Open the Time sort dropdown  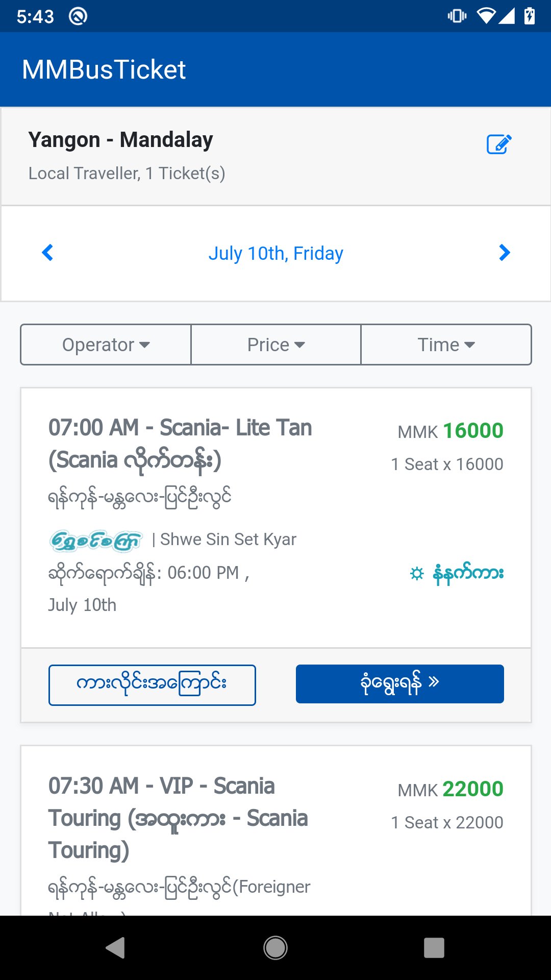(x=446, y=345)
